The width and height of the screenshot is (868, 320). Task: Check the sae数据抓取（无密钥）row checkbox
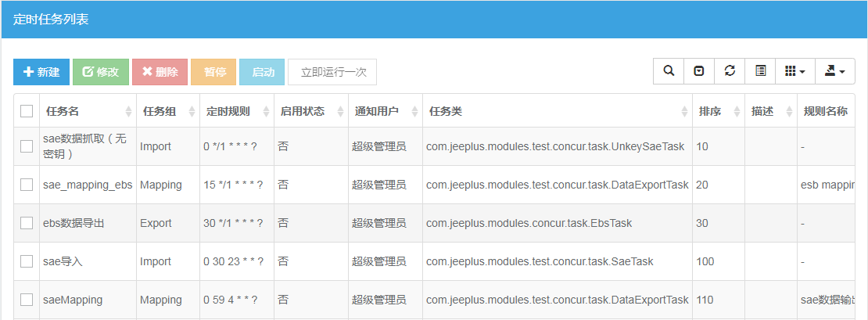27,146
